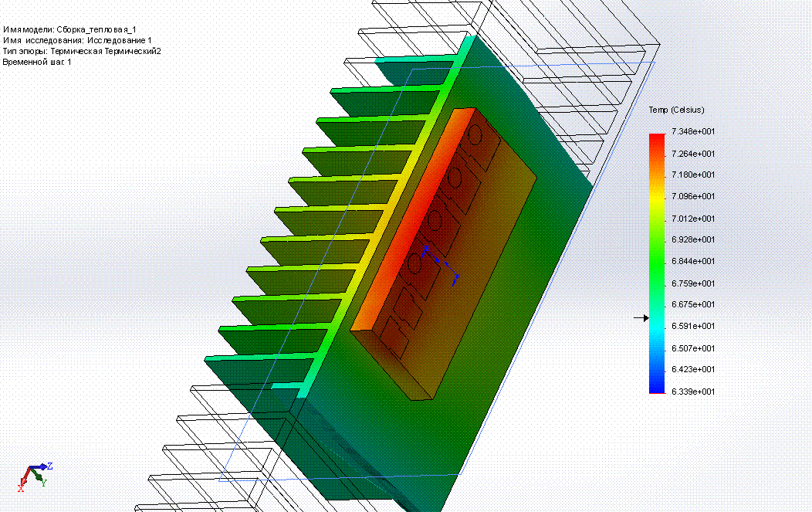Screen dimensions: 812x512
Task: Click the legend value 6.928e+001
Action: (x=693, y=239)
